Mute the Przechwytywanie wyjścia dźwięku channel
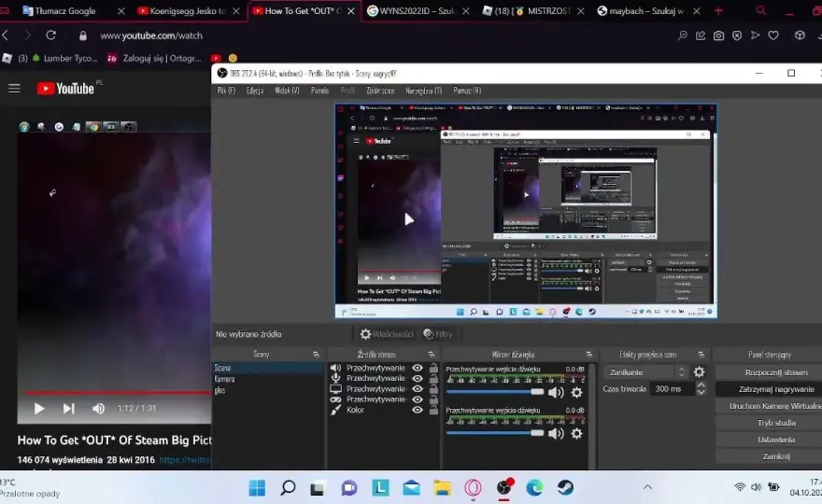This screenshot has width=822, height=504. point(556,433)
